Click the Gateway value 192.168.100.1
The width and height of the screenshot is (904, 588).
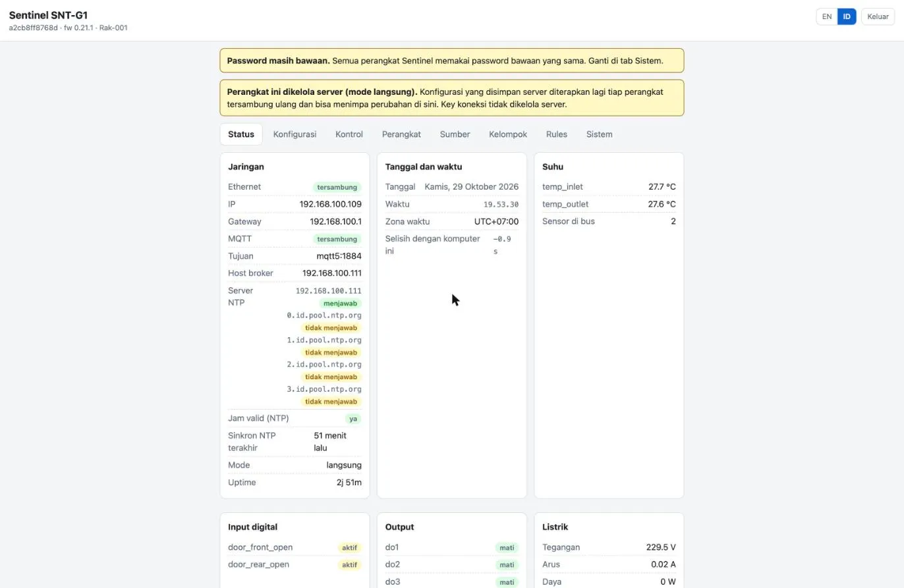pyautogui.click(x=335, y=221)
